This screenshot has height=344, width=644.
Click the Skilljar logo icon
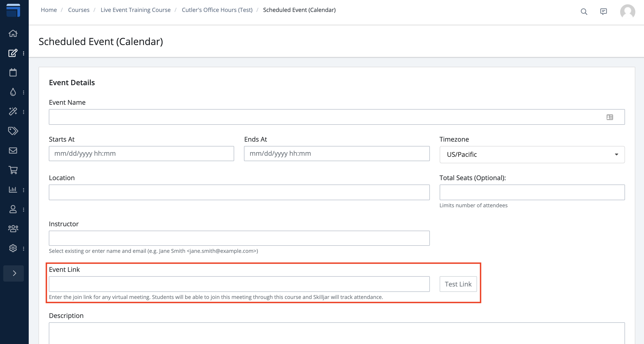(13, 10)
